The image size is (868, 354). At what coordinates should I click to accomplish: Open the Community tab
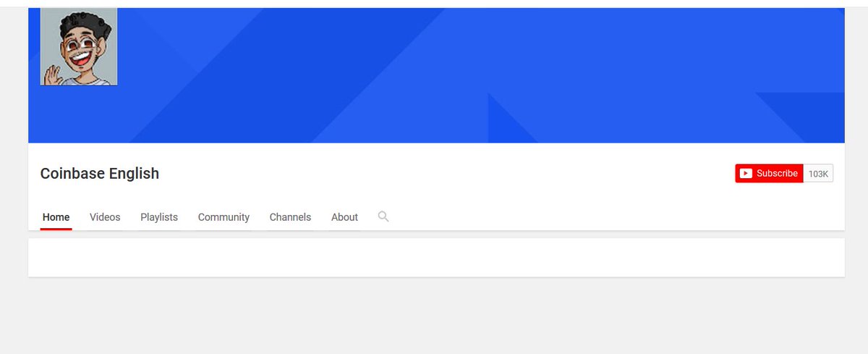pyautogui.click(x=224, y=217)
